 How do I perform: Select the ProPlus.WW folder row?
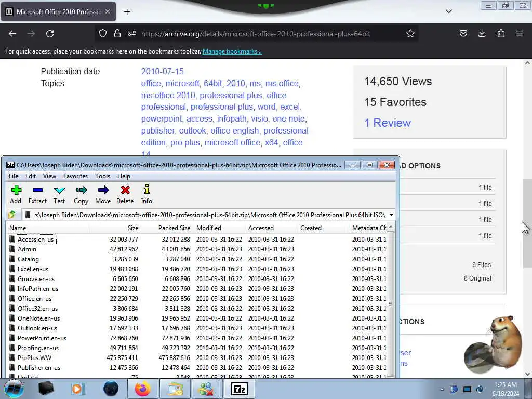tap(197, 357)
